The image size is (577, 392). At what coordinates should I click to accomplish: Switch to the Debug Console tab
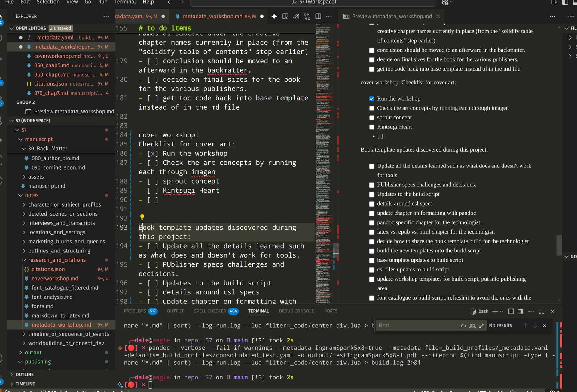click(x=296, y=311)
